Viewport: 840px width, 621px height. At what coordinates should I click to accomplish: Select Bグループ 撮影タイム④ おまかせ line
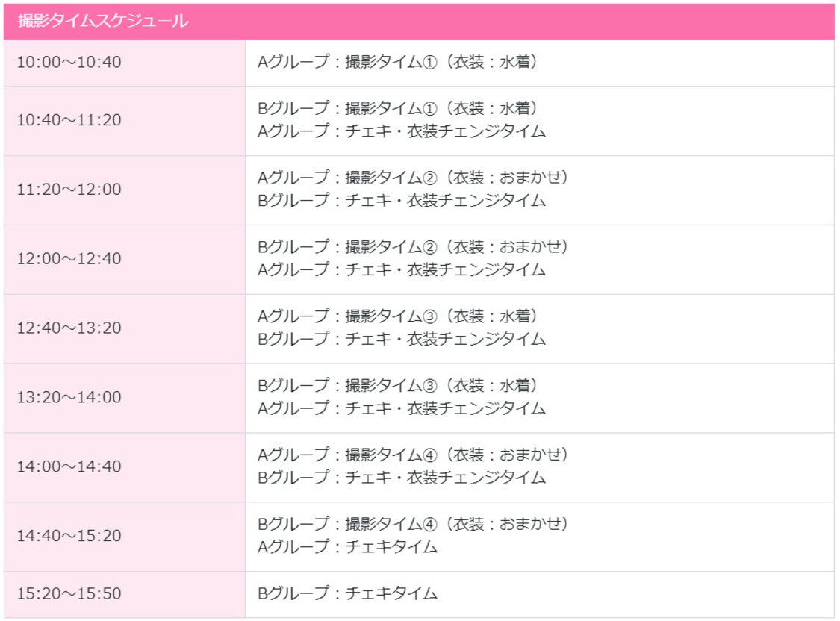pyautogui.click(x=413, y=525)
